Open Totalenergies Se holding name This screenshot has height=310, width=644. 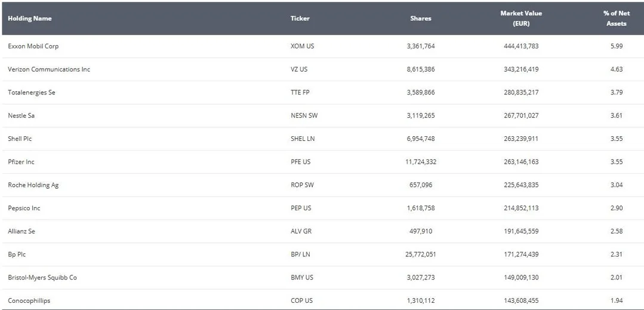31,93
